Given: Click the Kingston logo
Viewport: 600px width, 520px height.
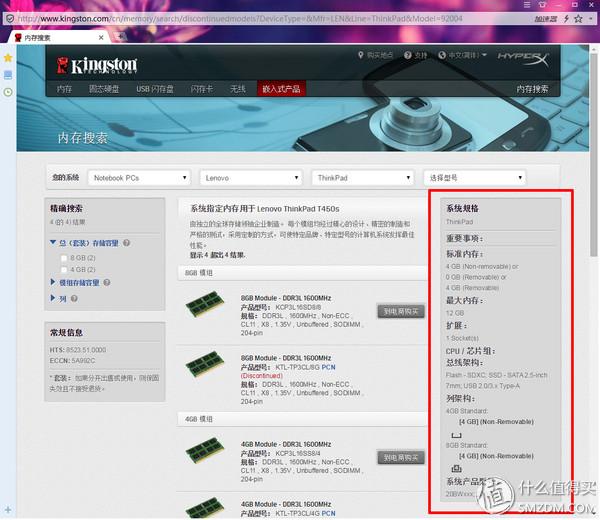Looking at the screenshot, I should (x=97, y=65).
